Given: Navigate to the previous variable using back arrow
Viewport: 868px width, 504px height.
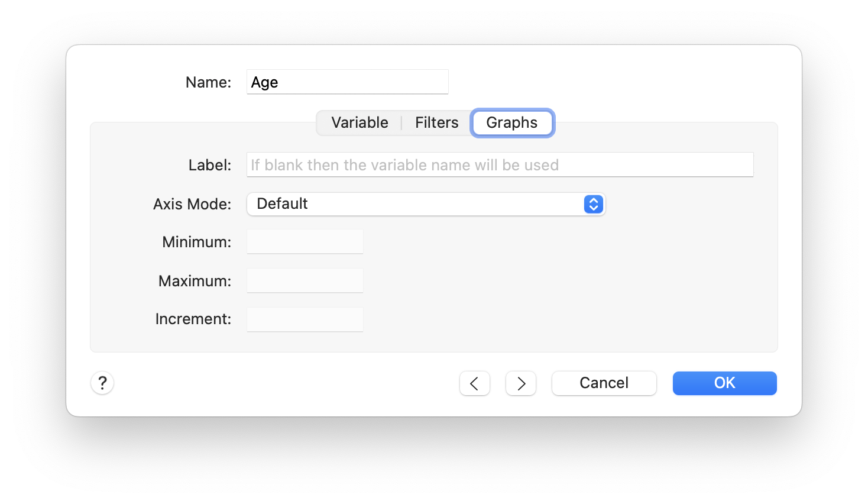Looking at the screenshot, I should pyautogui.click(x=475, y=383).
